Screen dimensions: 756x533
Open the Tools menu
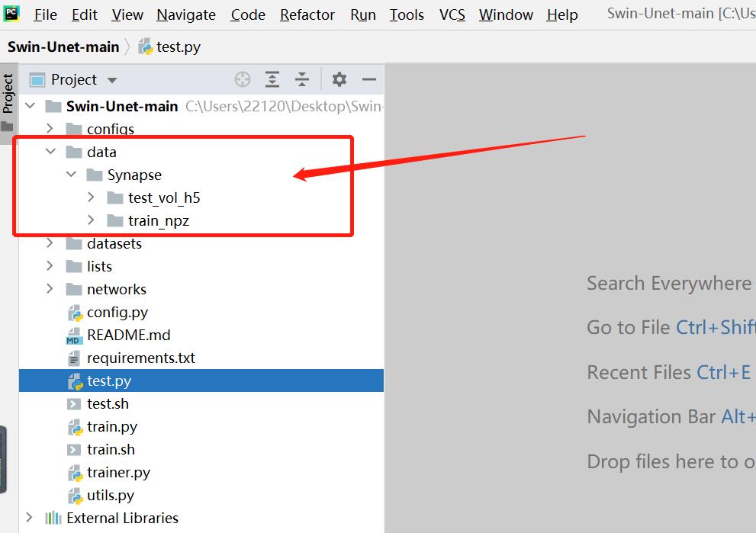pyautogui.click(x=407, y=15)
